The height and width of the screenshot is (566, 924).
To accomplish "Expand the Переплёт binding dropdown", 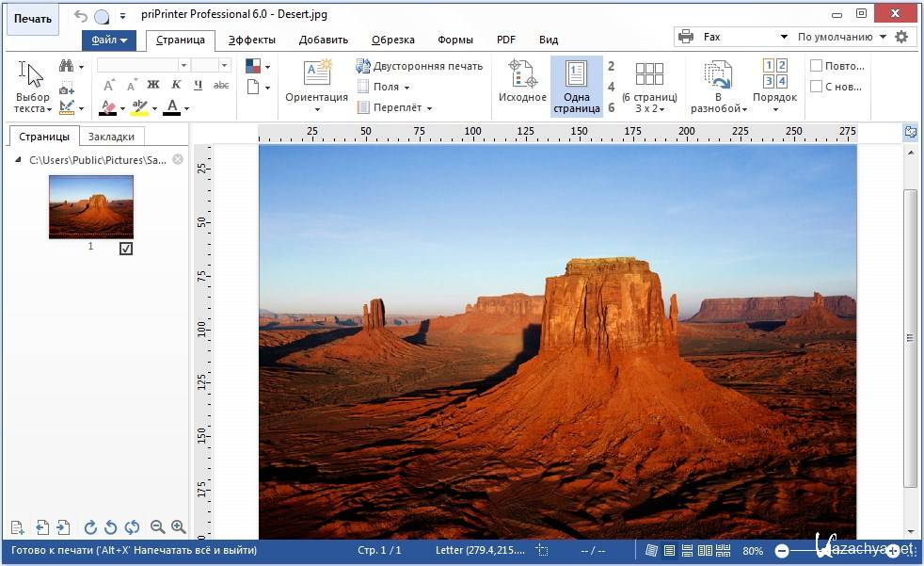I will click(x=393, y=107).
